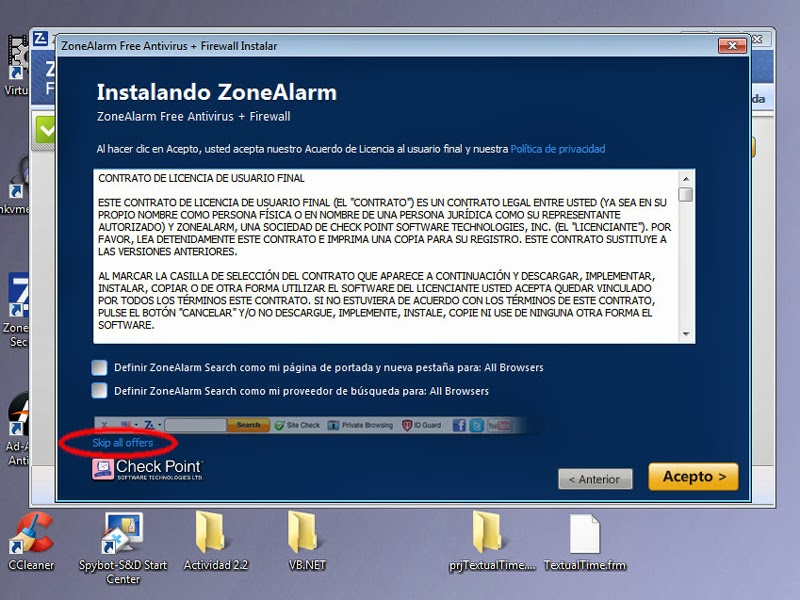Click the Z dropdown in toolbar preview

[152, 425]
